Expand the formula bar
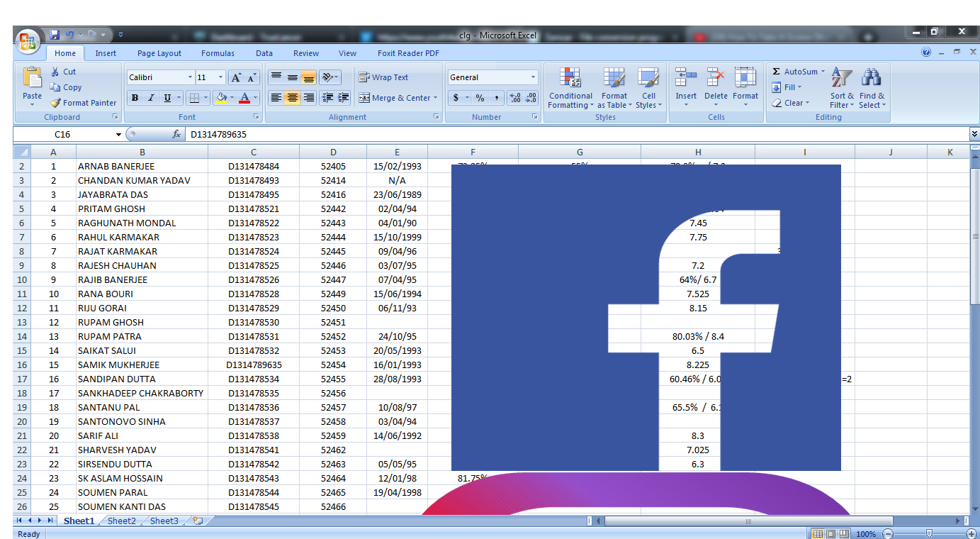Screen dimensions: 980x539 point(974,134)
